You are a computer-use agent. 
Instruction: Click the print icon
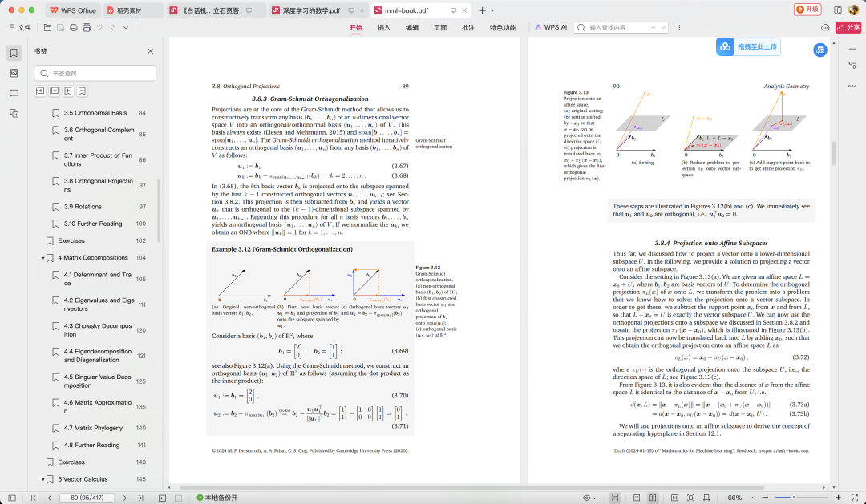point(74,27)
